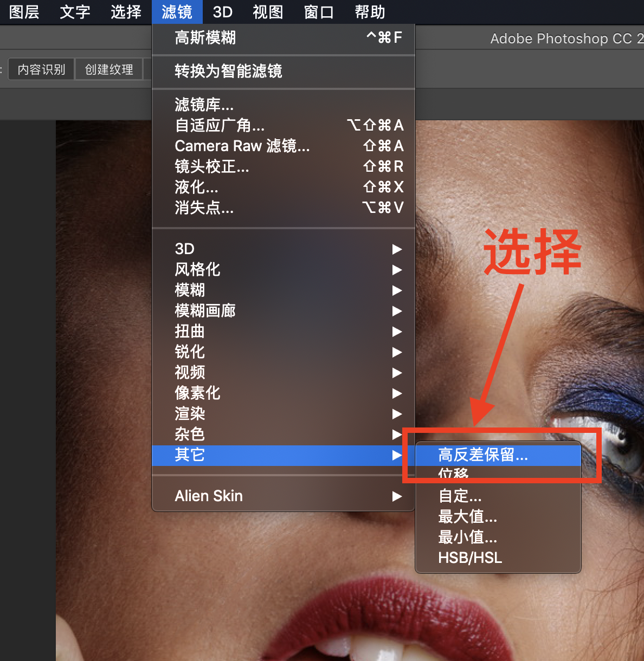Open the 图层 menu in menu bar
The height and width of the screenshot is (661, 644).
click(x=24, y=12)
